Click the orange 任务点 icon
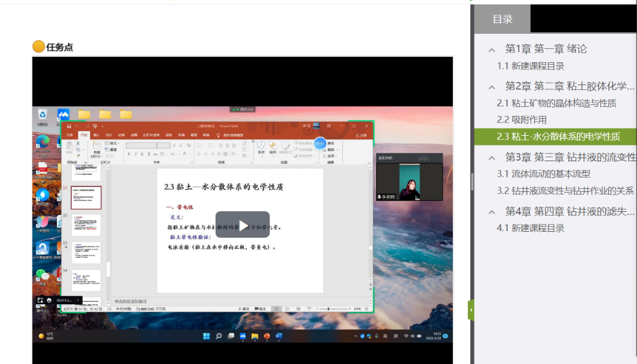The image size is (637, 364). [x=39, y=46]
